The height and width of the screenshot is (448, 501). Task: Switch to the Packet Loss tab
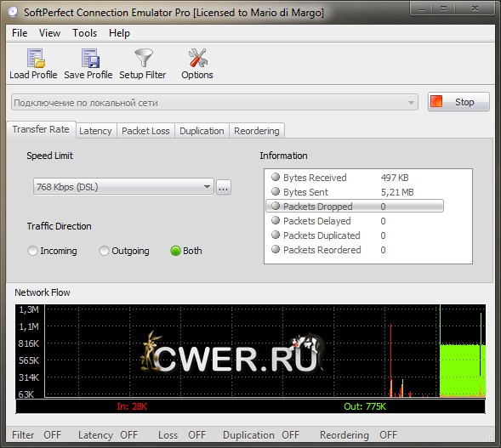[x=145, y=131]
